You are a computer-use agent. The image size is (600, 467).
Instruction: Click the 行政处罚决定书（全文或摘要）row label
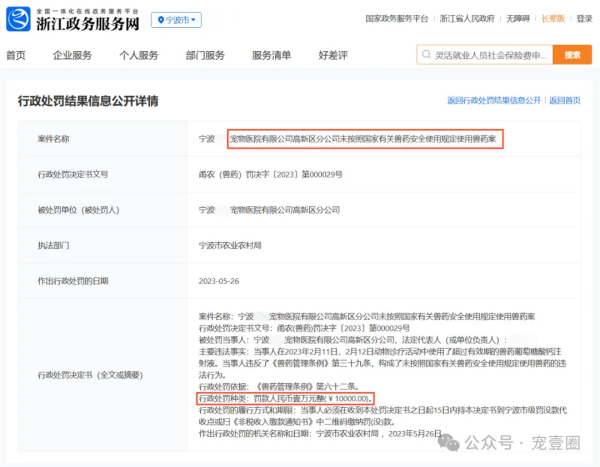[x=90, y=375]
